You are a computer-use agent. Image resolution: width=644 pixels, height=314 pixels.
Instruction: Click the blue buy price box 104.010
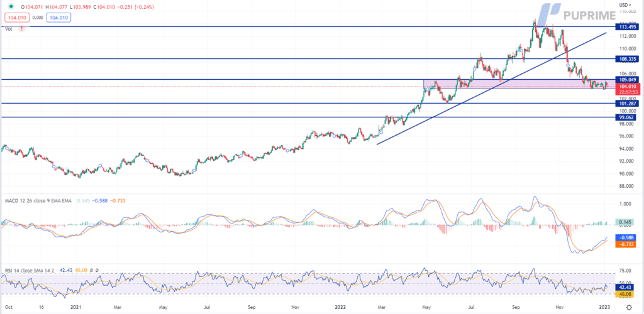[60, 18]
